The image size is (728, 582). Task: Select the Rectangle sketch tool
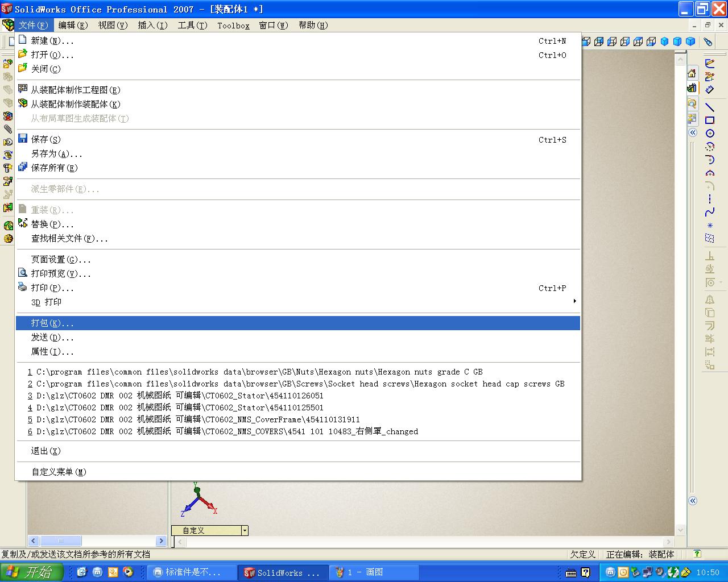pos(710,120)
